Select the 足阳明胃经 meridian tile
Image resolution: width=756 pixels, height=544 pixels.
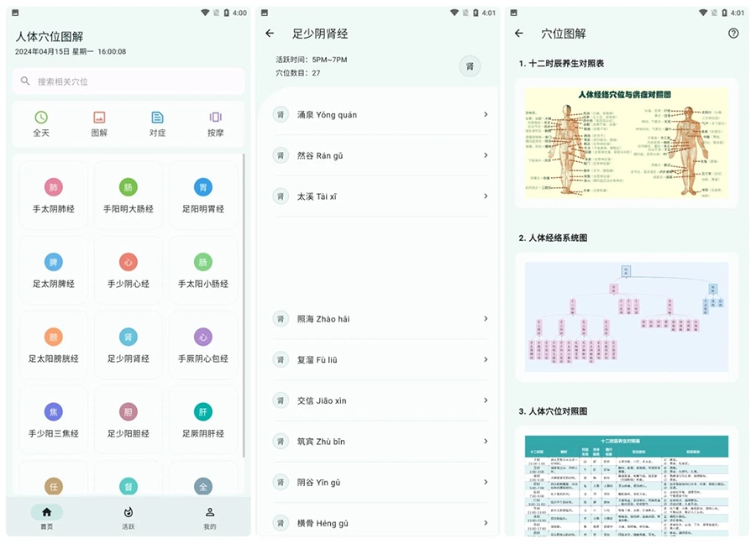click(x=202, y=196)
